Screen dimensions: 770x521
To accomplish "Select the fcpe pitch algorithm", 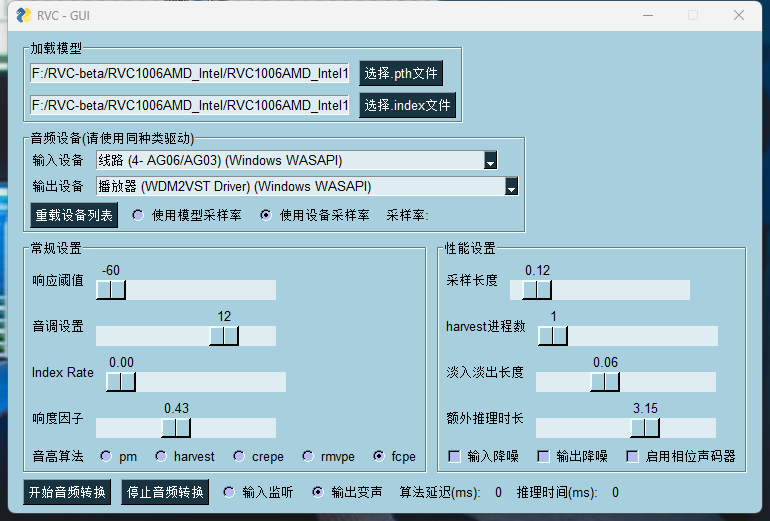I will coord(379,457).
